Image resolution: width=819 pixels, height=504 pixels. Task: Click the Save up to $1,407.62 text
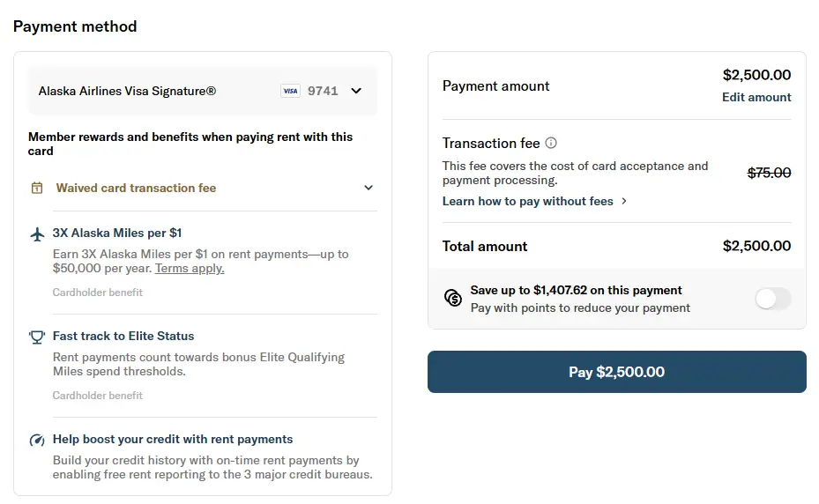point(577,290)
